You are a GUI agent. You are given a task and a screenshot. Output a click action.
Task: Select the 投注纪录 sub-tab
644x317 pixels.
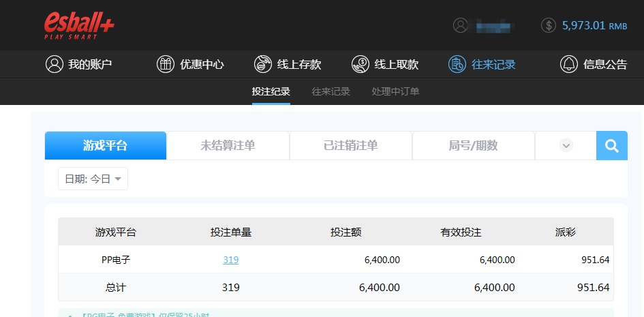click(x=271, y=91)
